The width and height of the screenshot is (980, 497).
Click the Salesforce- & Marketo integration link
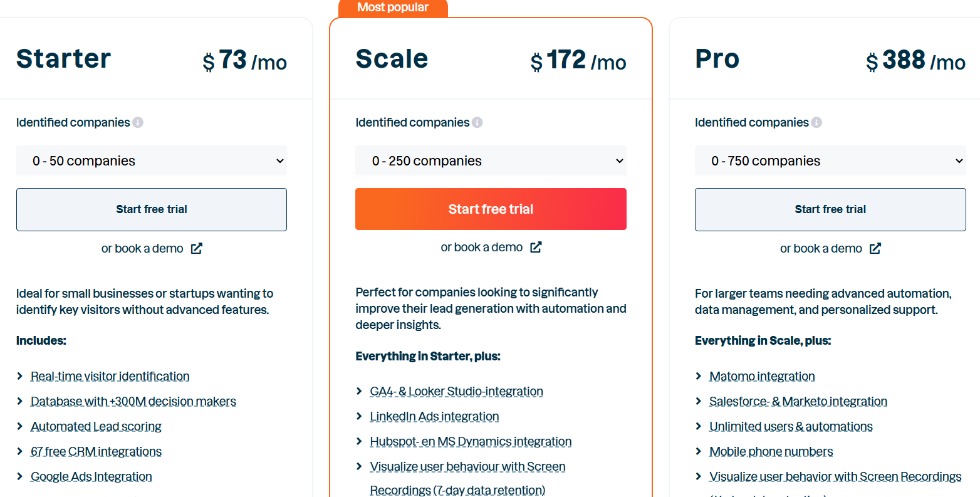point(798,401)
